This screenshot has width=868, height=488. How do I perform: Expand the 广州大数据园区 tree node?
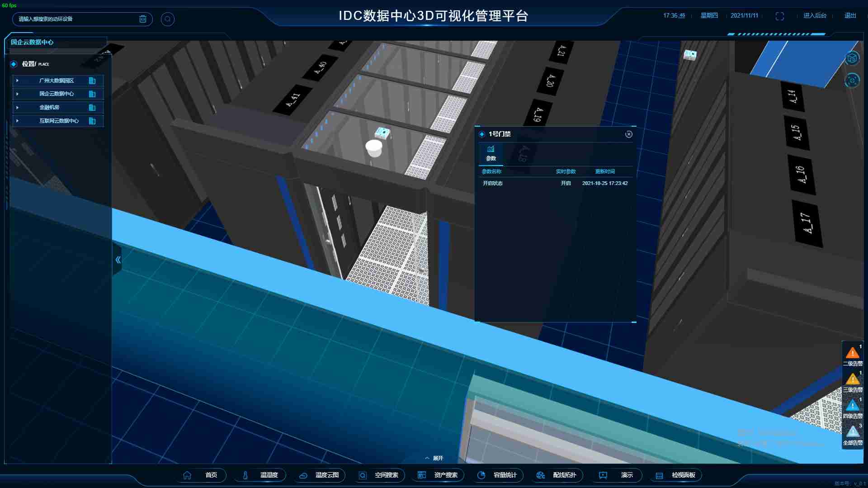point(17,81)
